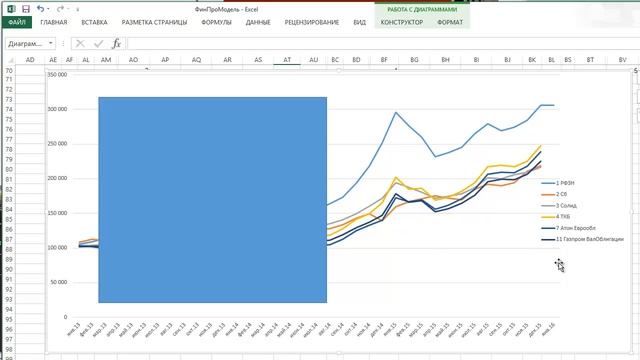
Task: Open the ФОРМУЛЫ tab
Action: [x=216, y=22]
